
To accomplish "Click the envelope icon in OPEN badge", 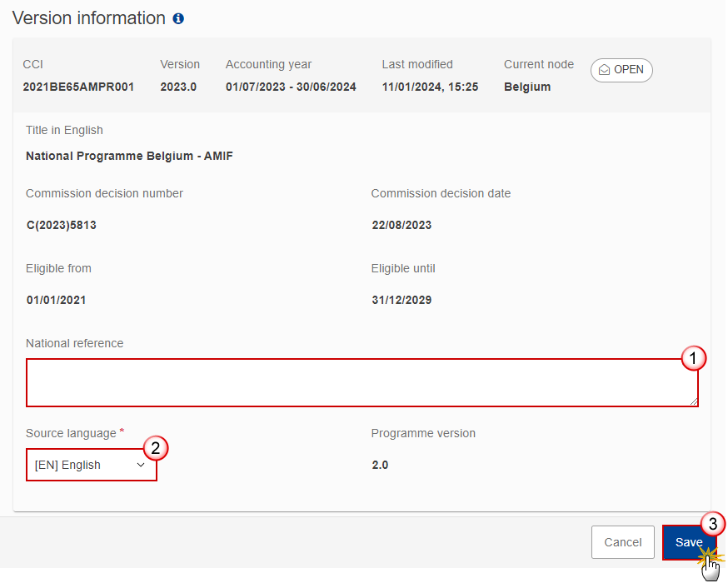I will tap(604, 70).
